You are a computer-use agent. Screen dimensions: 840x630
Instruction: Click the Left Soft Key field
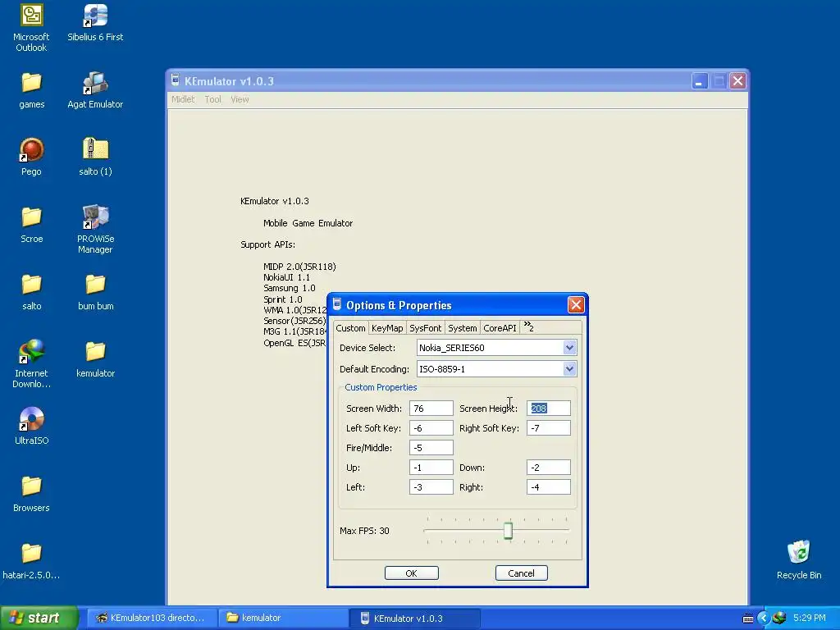[431, 428]
